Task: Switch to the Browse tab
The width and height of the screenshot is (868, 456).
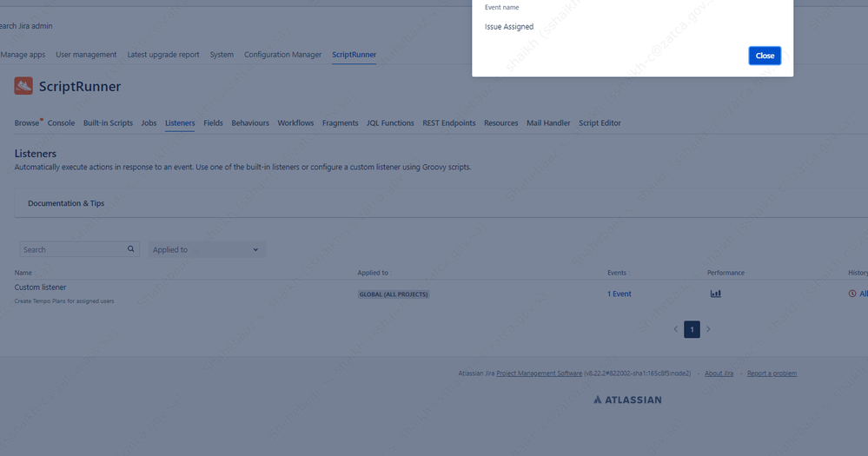Action: point(27,122)
